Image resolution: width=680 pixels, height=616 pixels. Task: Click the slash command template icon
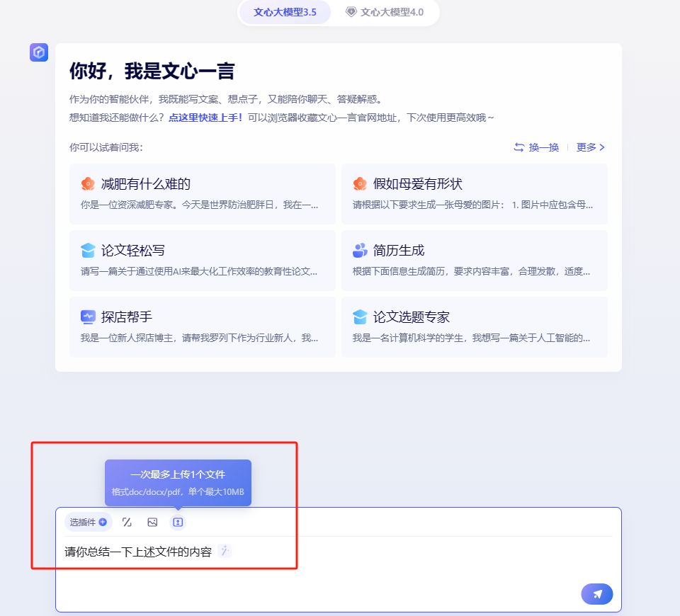(x=127, y=523)
